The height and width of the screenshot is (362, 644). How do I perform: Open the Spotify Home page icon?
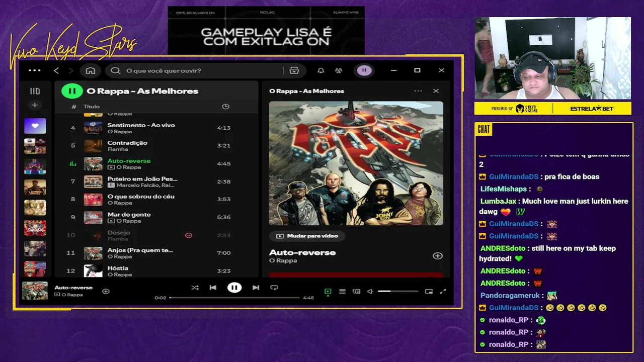(91, 71)
